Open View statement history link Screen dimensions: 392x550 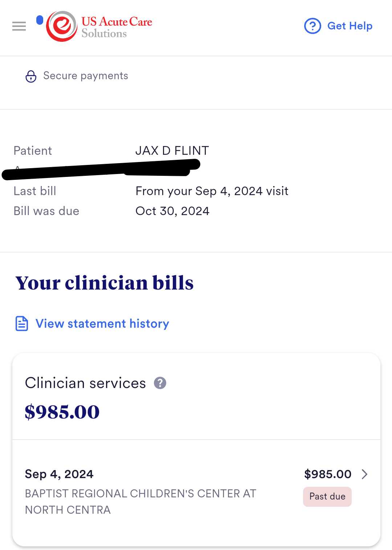(102, 324)
